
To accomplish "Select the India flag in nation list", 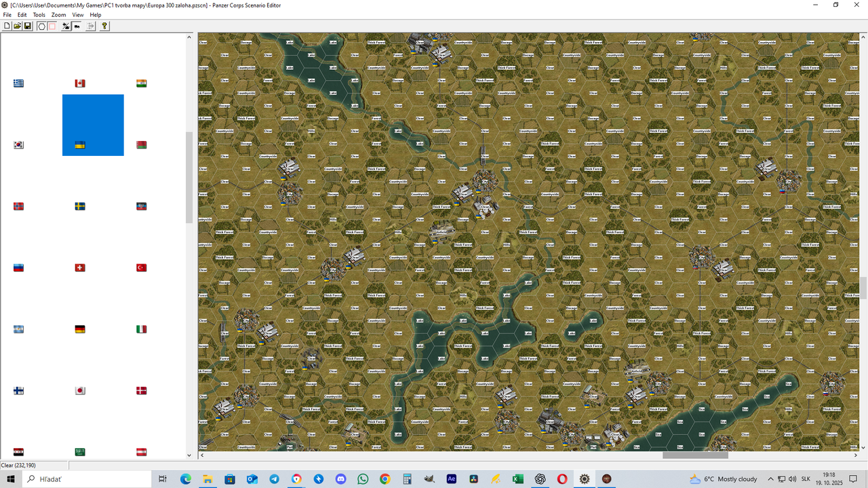I will tap(142, 83).
